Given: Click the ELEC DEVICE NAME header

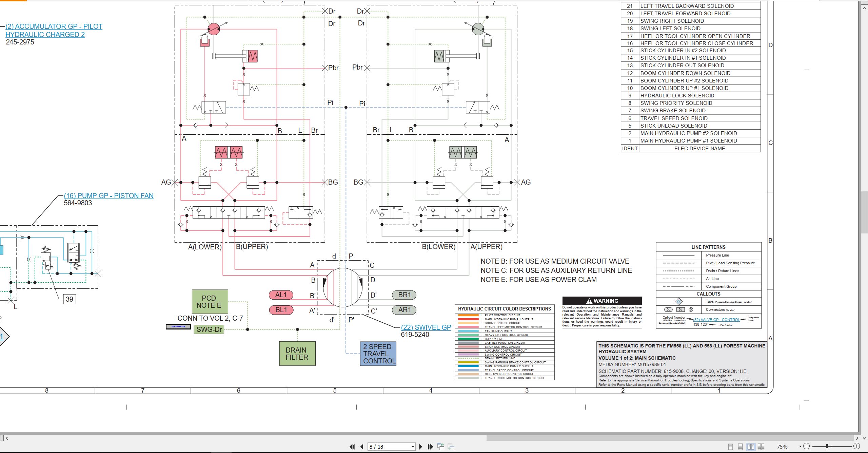Looking at the screenshot, I should (x=699, y=149).
